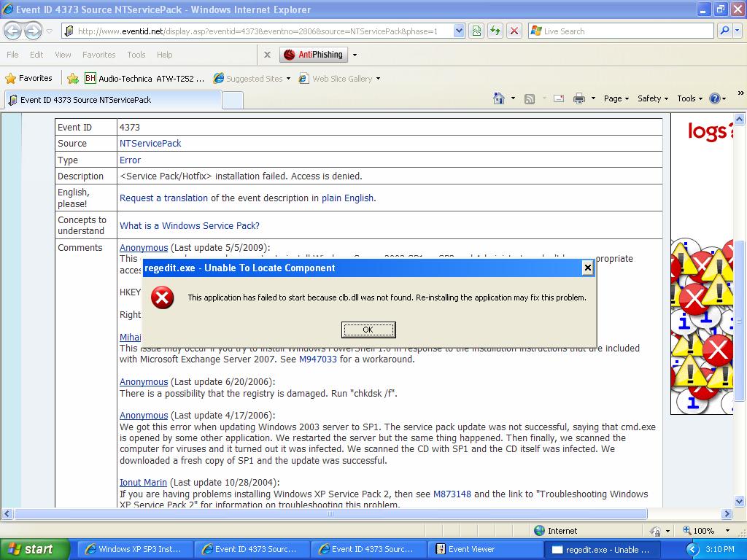Click the Read Mail envelope icon
This screenshot has height=560, width=747.
pos(558,98)
